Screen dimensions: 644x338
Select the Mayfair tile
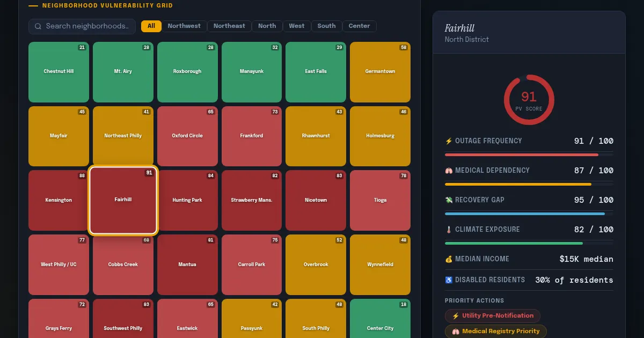click(58, 136)
